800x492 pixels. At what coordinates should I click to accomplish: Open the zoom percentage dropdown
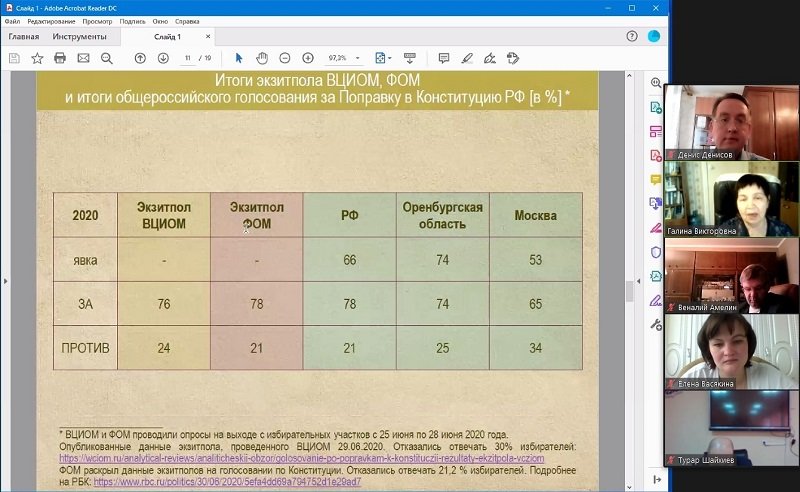[357, 58]
